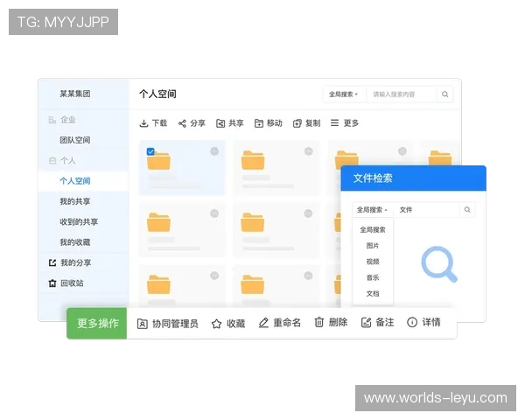This screenshot has width=525, height=420.
Task: Click the 企业 building icon in sidebar
Action: click(52, 120)
